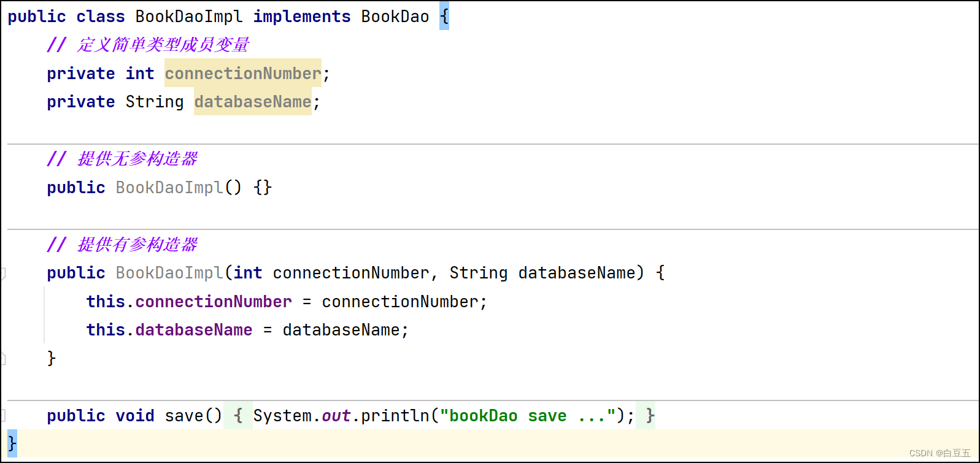Click BookDaoImpl in the class declaration
This screenshot has height=463, width=980.
[x=188, y=17]
